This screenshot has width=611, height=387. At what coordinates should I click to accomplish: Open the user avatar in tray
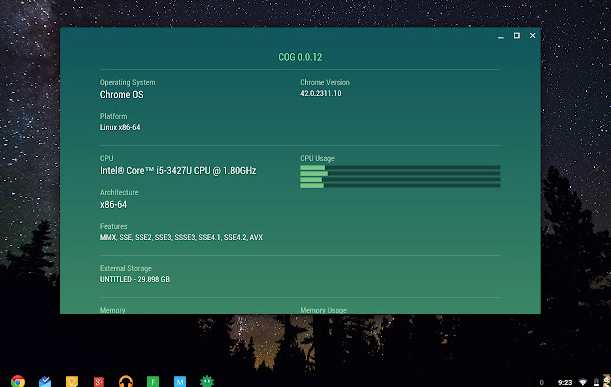pyautogui.click(x=607, y=381)
